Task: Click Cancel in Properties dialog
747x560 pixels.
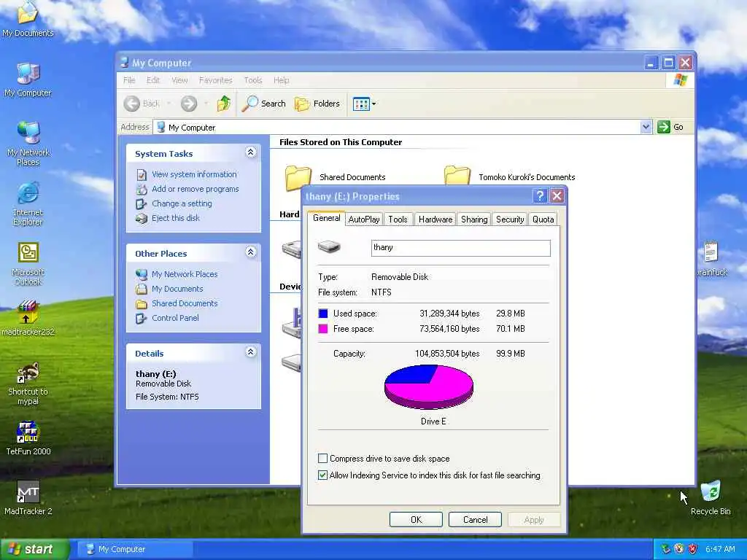Action: coord(475,519)
